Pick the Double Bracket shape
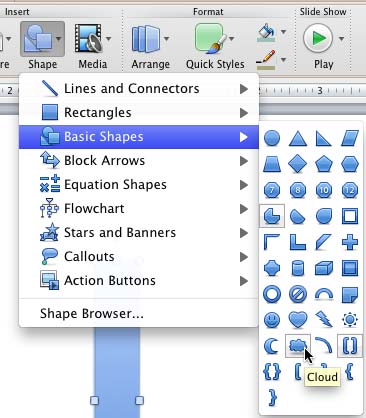366x418 pixels. point(350,346)
